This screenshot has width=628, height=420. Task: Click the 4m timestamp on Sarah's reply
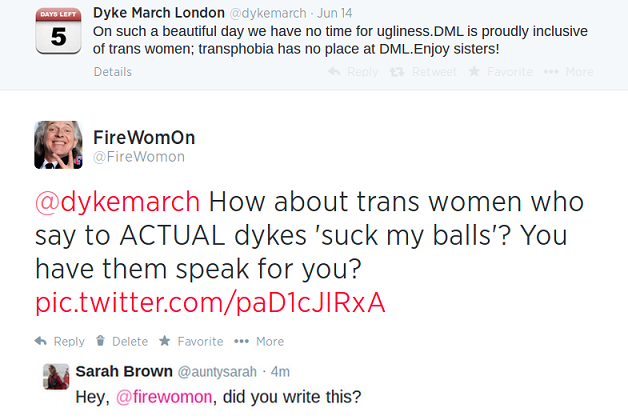[x=280, y=371]
